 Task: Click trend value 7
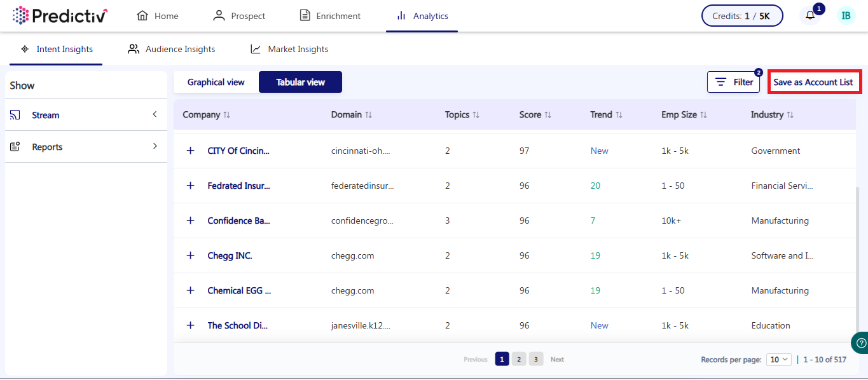(x=593, y=221)
